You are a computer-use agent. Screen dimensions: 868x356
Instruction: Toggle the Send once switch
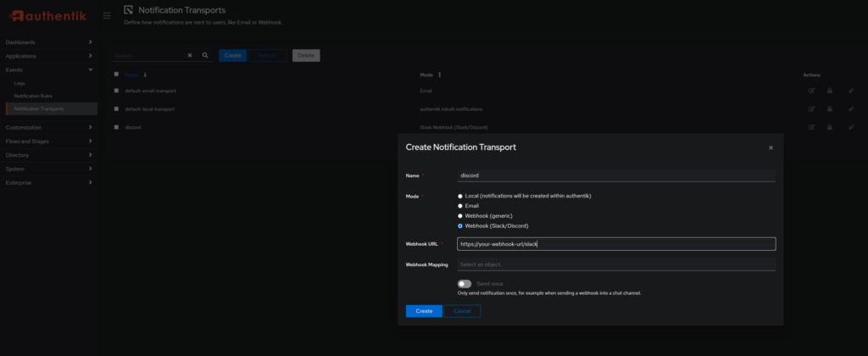coord(465,283)
